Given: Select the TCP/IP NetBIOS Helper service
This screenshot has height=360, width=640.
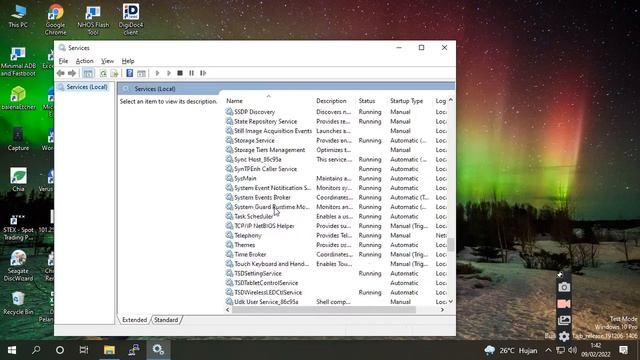Looking at the screenshot, I should point(336,226).
